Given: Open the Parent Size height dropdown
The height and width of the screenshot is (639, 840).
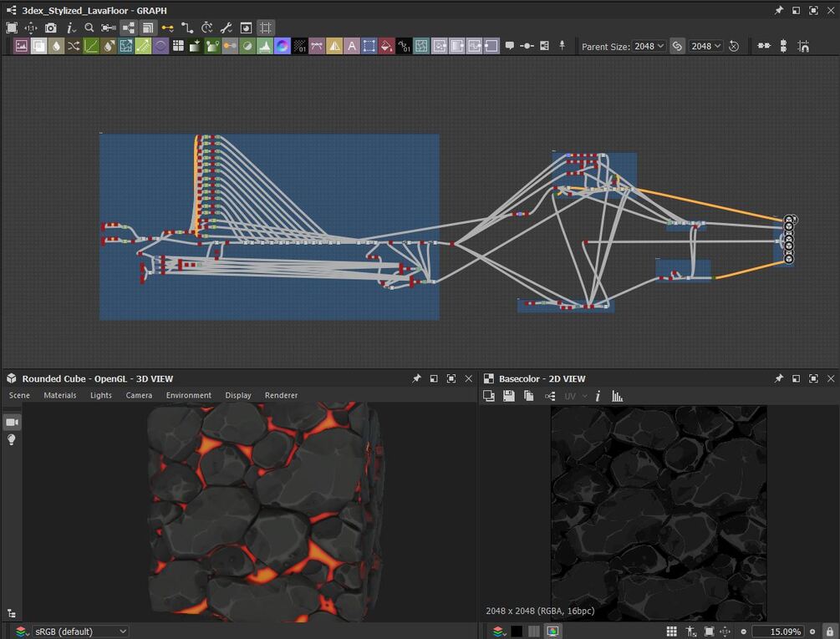Looking at the screenshot, I should [x=706, y=46].
